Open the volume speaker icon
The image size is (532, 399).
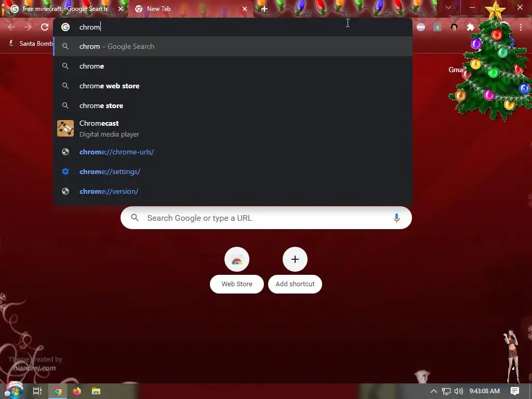[458, 391]
